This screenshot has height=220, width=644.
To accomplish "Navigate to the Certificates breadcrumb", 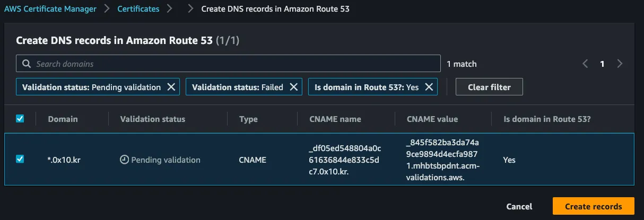I will (x=138, y=9).
